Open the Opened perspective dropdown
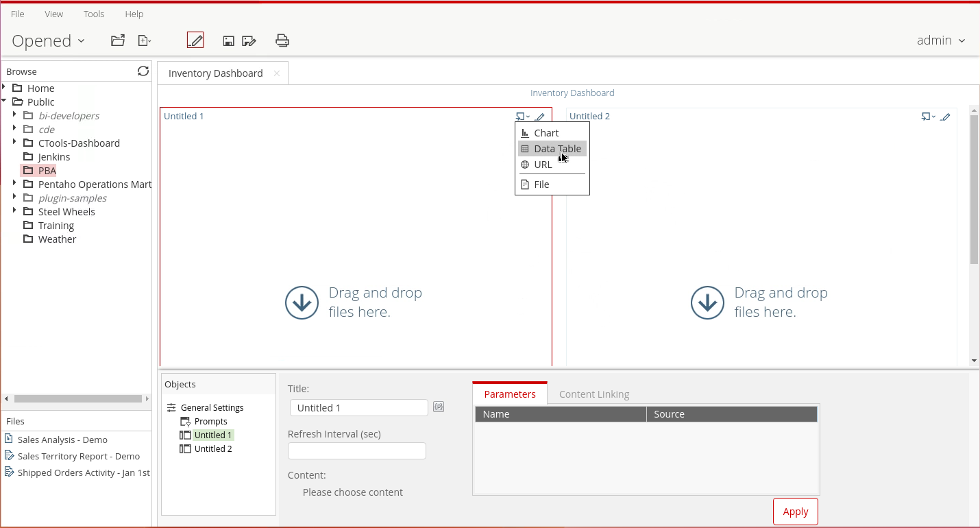Image resolution: width=980 pixels, height=528 pixels. (48, 41)
